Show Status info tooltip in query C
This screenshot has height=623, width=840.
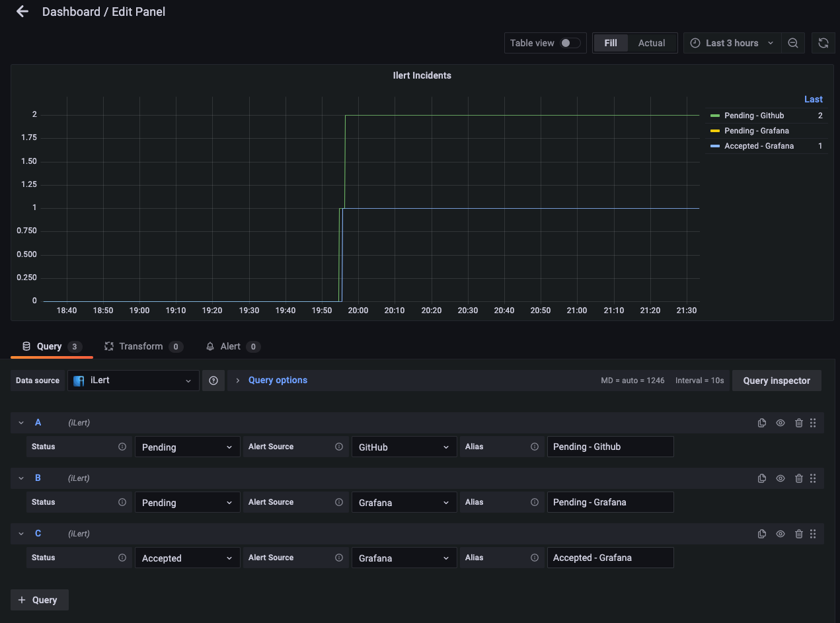[x=122, y=558]
